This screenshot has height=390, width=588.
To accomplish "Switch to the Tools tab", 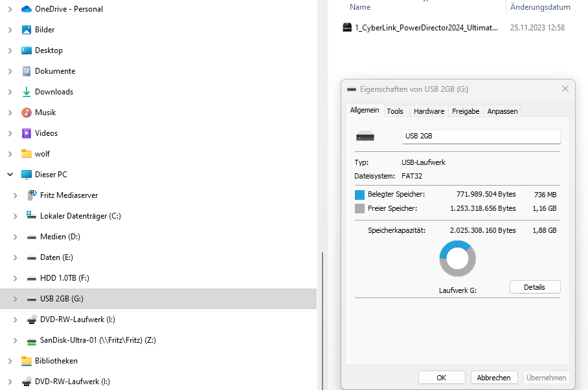I will coord(395,111).
